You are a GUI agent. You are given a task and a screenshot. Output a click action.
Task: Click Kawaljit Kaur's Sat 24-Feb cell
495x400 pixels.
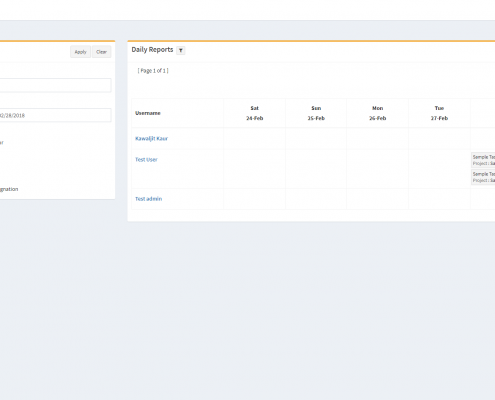click(x=255, y=138)
